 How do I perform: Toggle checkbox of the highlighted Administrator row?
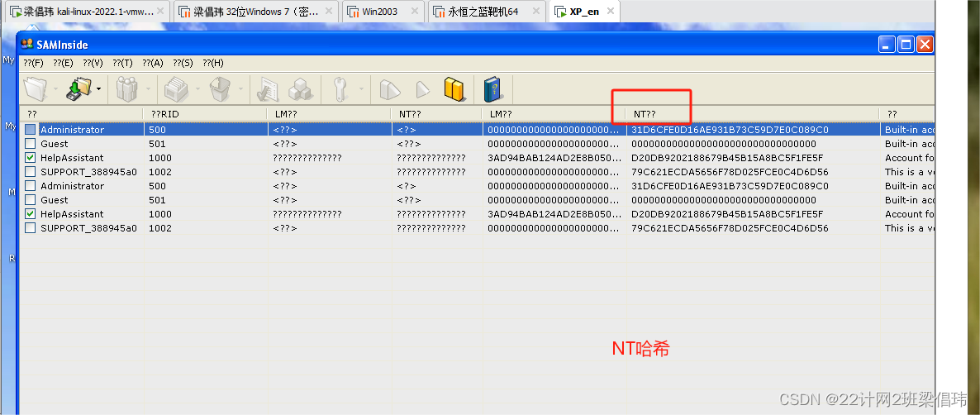click(x=31, y=129)
